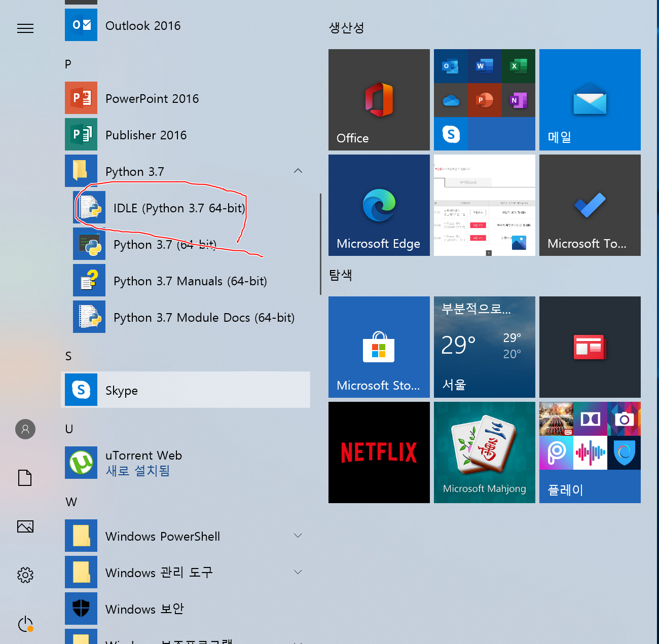The height and width of the screenshot is (644, 659).
Task: Open the Photos live tile thumbnail
Action: tap(485, 205)
